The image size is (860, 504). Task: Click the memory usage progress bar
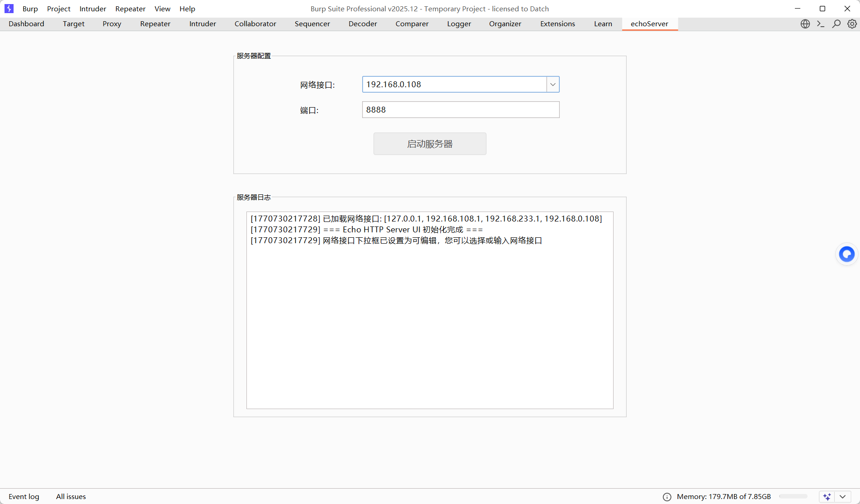(793, 496)
